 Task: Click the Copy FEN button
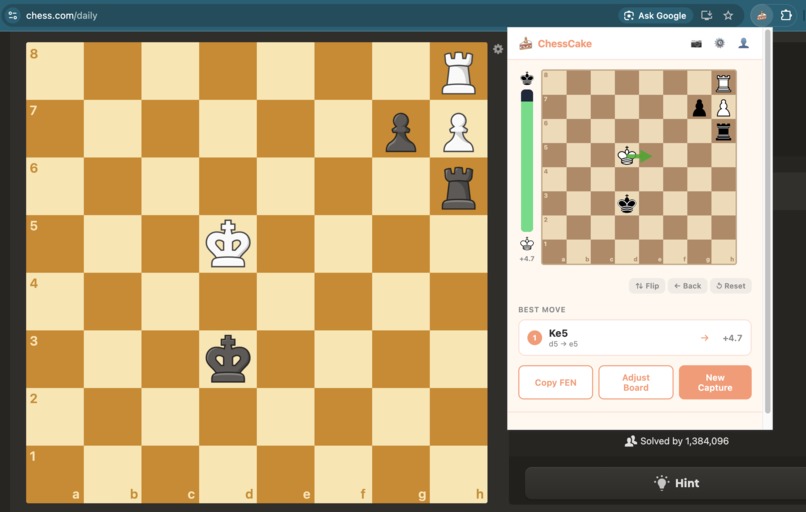[555, 382]
